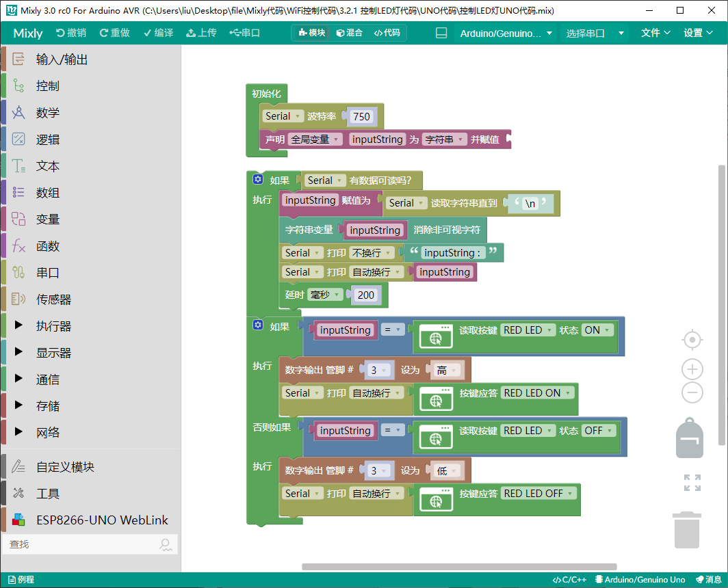The height and width of the screenshot is (588, 728).
Task: Click 编译 compile button
Action: (x=158, y=33)
